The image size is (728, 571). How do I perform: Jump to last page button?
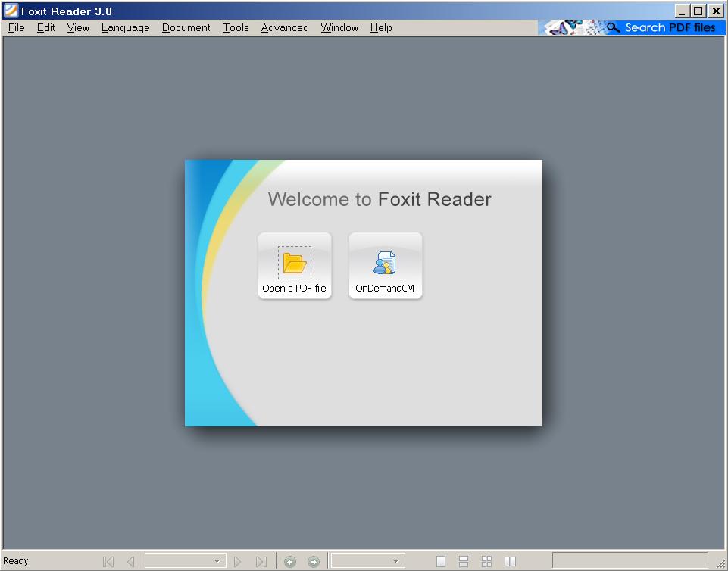pos(261,561)
